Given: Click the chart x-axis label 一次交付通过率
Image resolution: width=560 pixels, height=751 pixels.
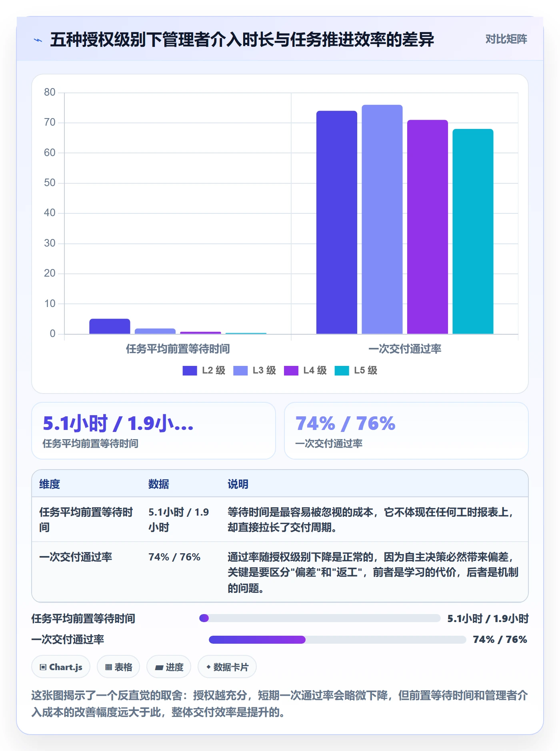Looking at the screenshot, I should 405,349.
